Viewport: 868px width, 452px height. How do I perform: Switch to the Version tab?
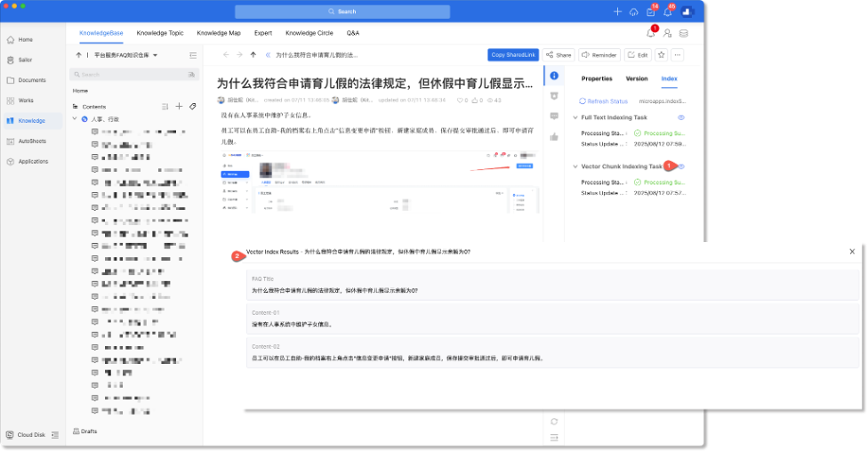point(636,78)
